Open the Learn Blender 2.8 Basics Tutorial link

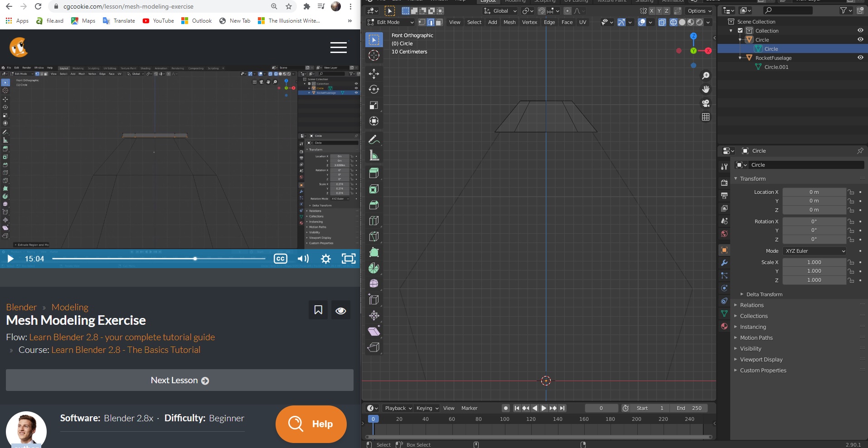[126, 350]
